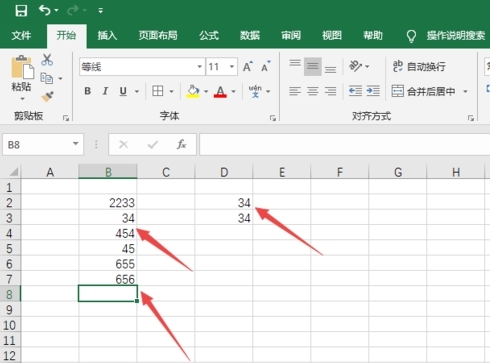Click the Decrease Font Size icon
490x363 pixels.
[x=266, y=67]
